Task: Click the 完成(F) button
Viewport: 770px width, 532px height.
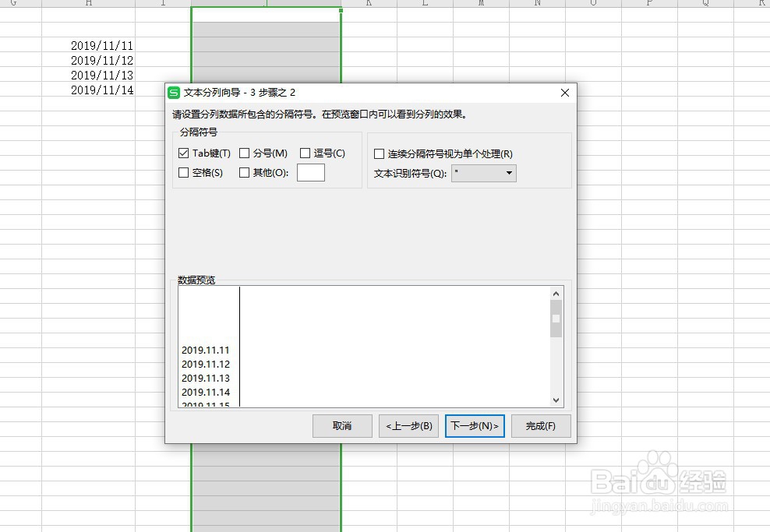Action: pyautogui.click(x=540, y=426)
